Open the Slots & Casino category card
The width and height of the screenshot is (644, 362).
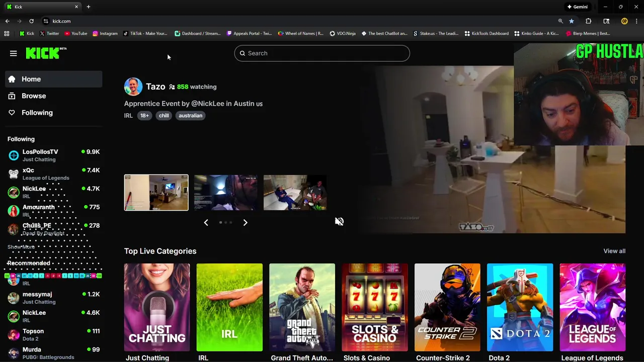[x=375, y=307]
